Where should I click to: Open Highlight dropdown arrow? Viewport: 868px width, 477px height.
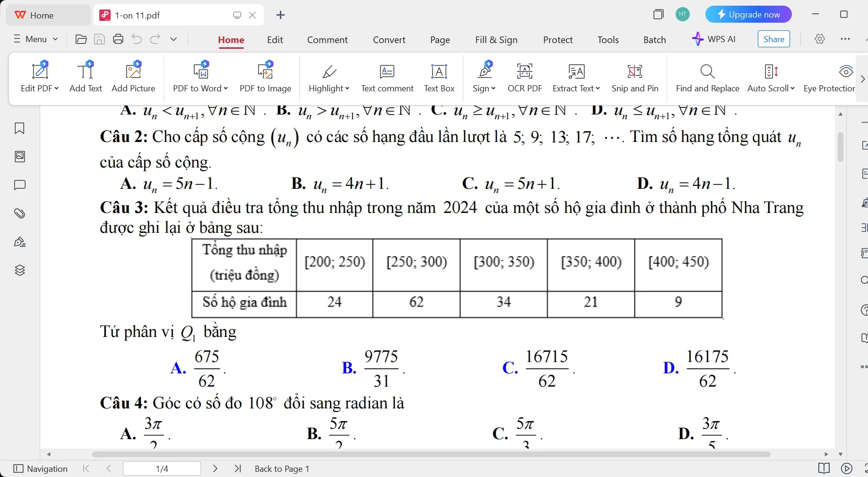pos(347,88)
